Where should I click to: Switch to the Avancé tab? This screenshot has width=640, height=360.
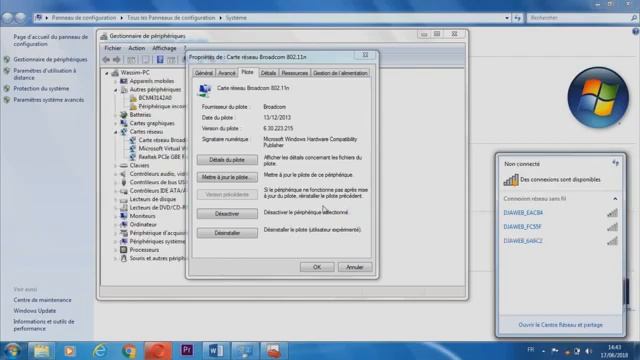pos(227,73)
